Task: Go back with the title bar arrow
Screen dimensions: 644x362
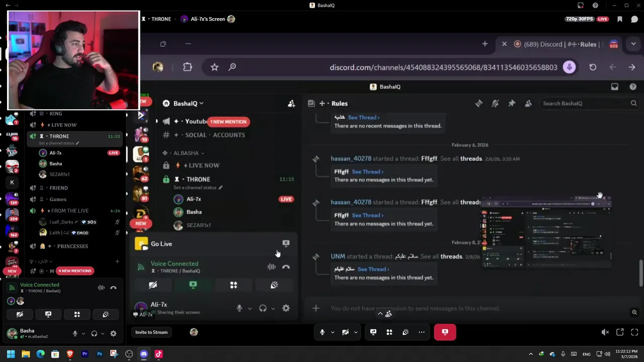Action: coord(8,6)
